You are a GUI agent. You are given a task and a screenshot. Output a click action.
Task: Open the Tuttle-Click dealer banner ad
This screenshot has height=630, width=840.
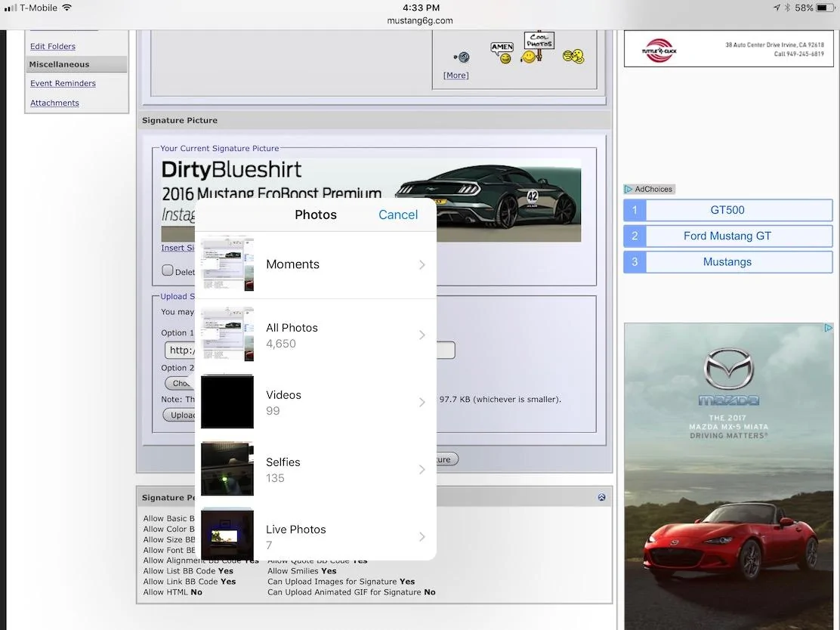(728, 49)
